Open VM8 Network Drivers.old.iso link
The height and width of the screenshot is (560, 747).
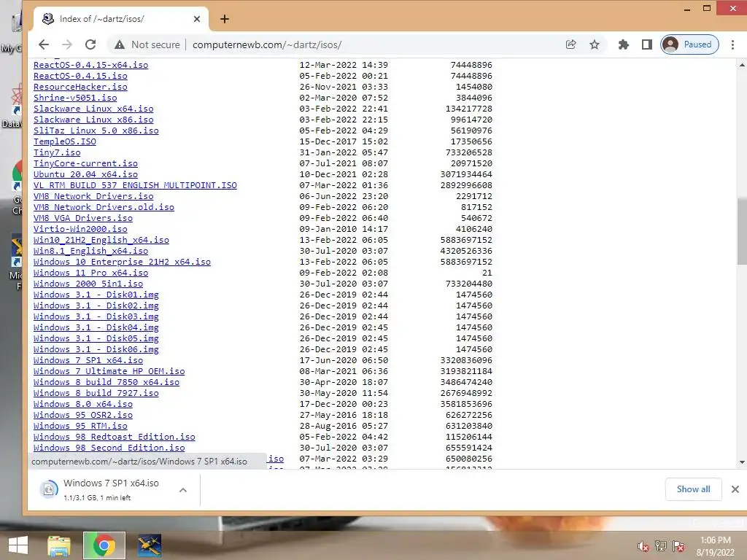[x=104, y=207]
